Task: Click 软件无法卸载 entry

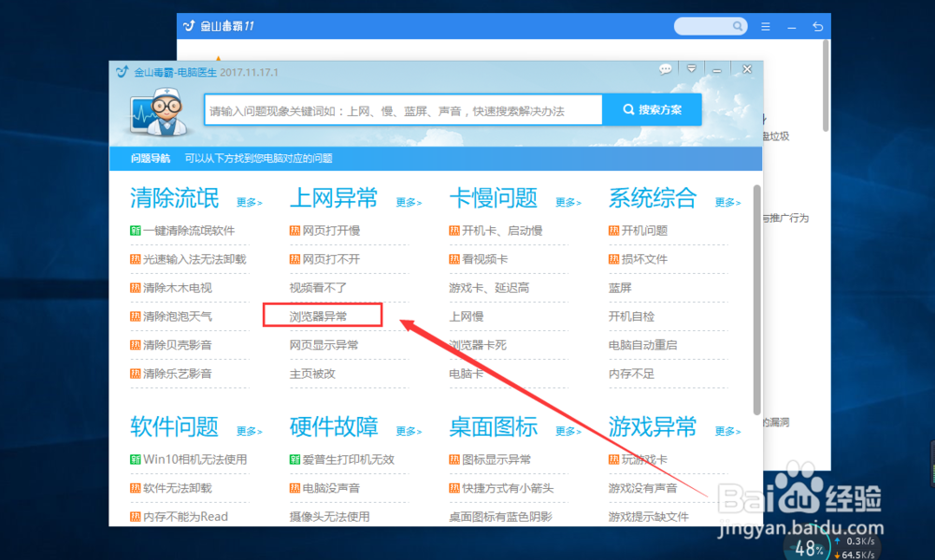Action: [171, 488]
